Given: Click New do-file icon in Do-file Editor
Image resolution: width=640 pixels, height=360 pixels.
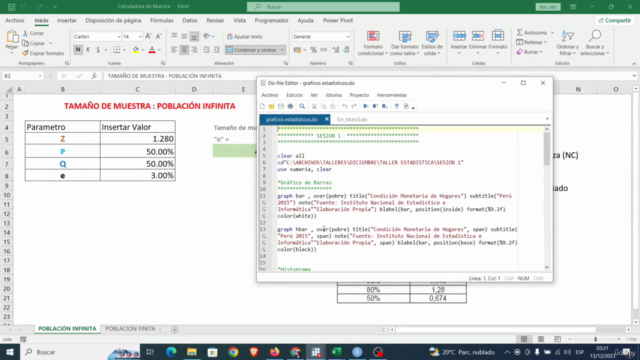Looking at the screenshot, I should pyautogui.click(x=262, y=106).
